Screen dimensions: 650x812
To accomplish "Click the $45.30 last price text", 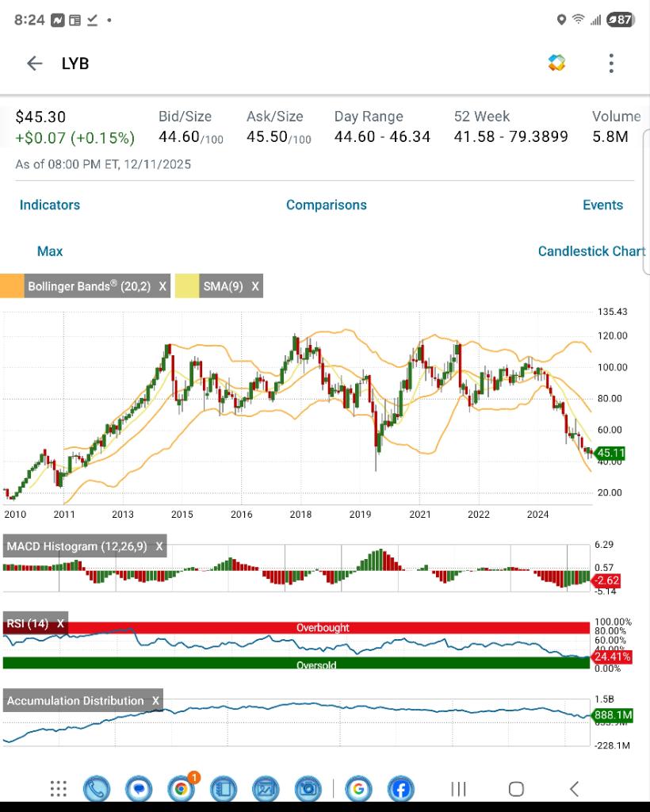I will [40, 117].
